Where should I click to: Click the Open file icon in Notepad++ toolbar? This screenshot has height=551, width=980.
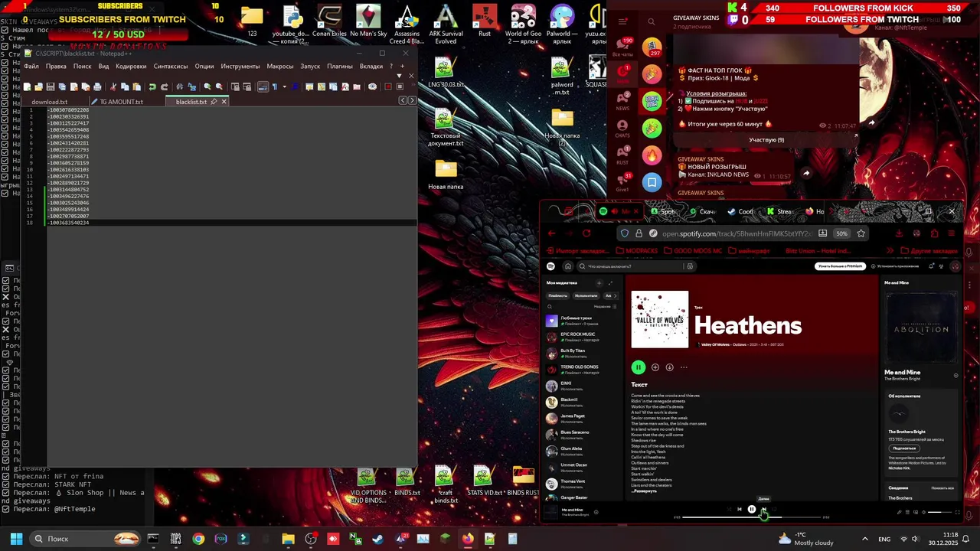point(39,87)
